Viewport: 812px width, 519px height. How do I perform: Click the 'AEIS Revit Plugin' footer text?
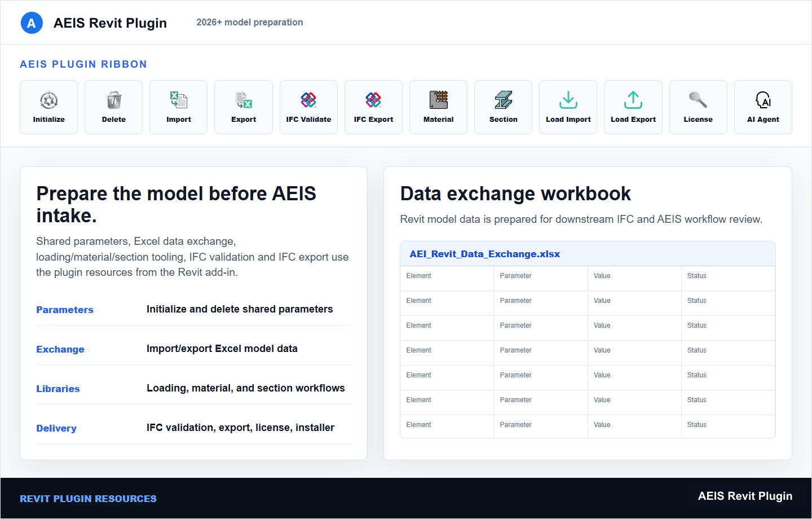point(745,496)
